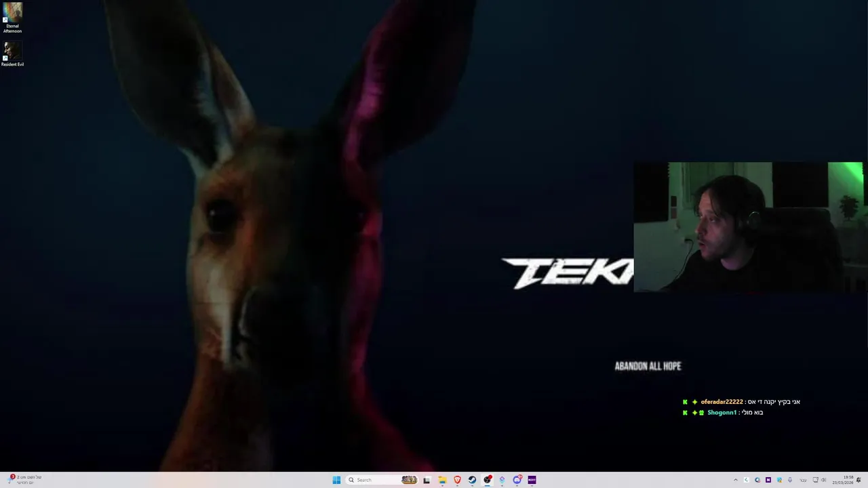868x488 pixels.
Task: Open File Explorer from the taskbar
Action: (442, 480)
